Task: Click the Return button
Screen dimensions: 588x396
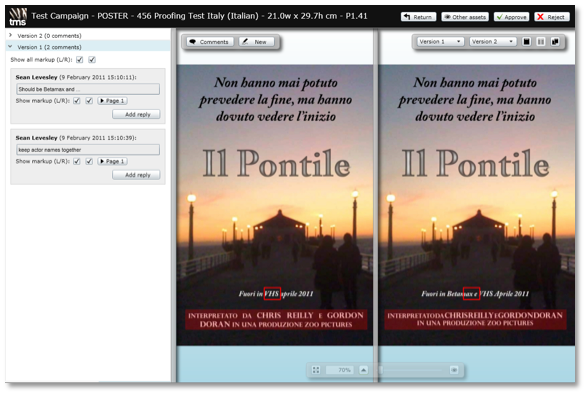Action: tap(418, 17)
